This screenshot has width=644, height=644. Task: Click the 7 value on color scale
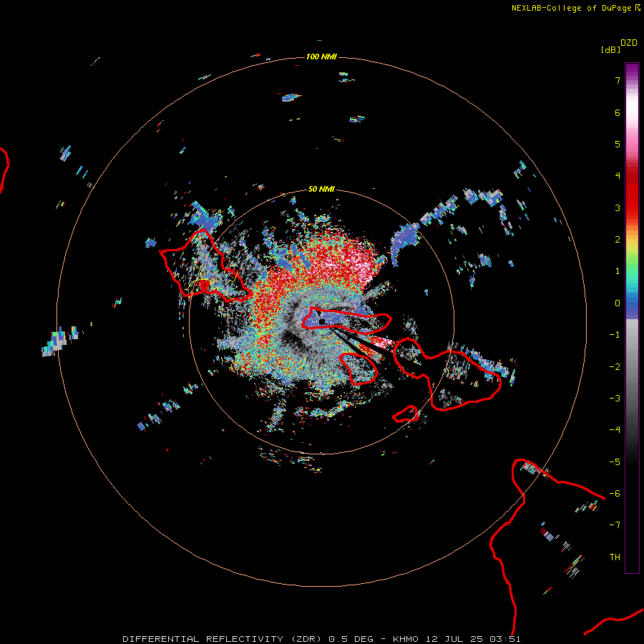click(x=618, y=80)
